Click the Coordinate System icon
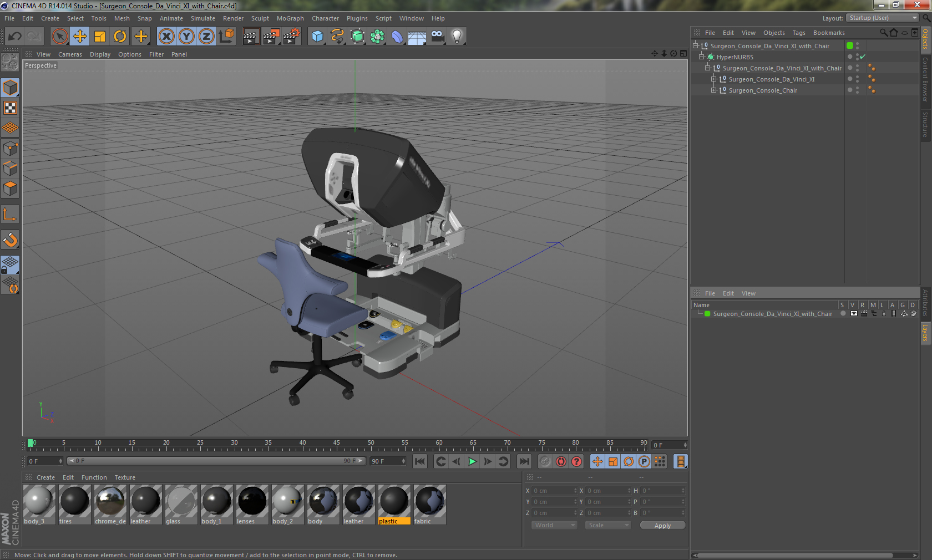The height and width of the screenshot is (560, 932). (x=226, y=37)
